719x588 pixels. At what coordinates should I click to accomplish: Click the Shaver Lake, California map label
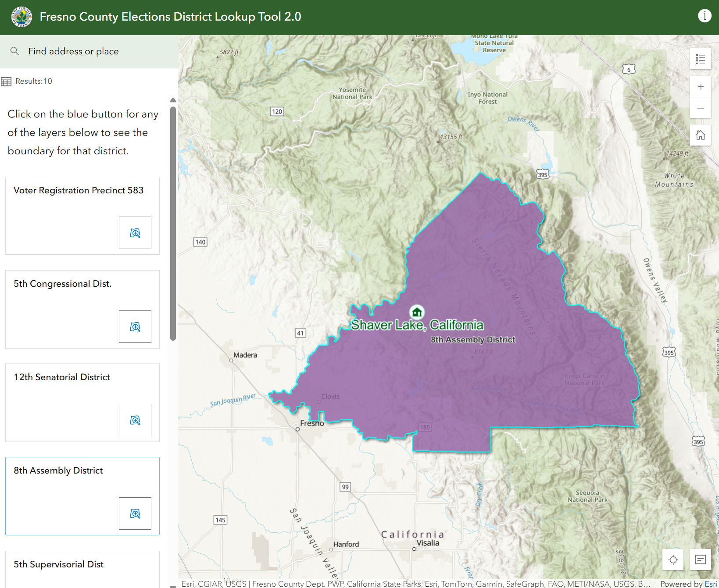click(417, 325)
